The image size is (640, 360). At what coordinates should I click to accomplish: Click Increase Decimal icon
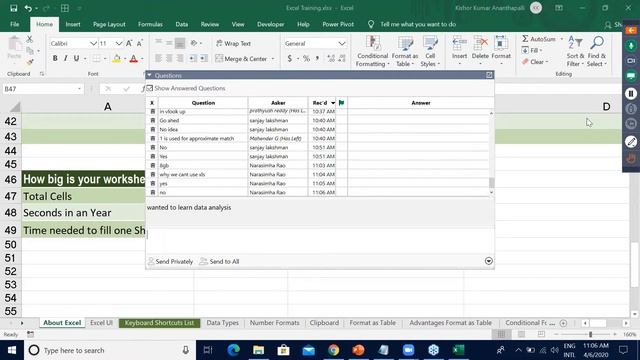331,59
